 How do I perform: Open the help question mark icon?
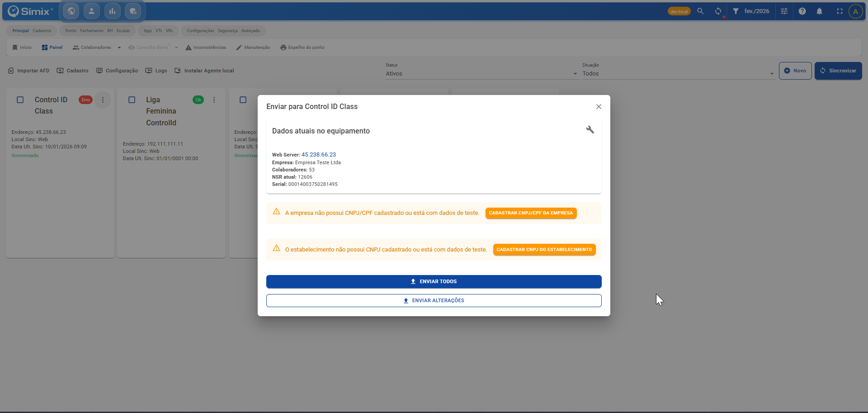(x=802, y=11)
